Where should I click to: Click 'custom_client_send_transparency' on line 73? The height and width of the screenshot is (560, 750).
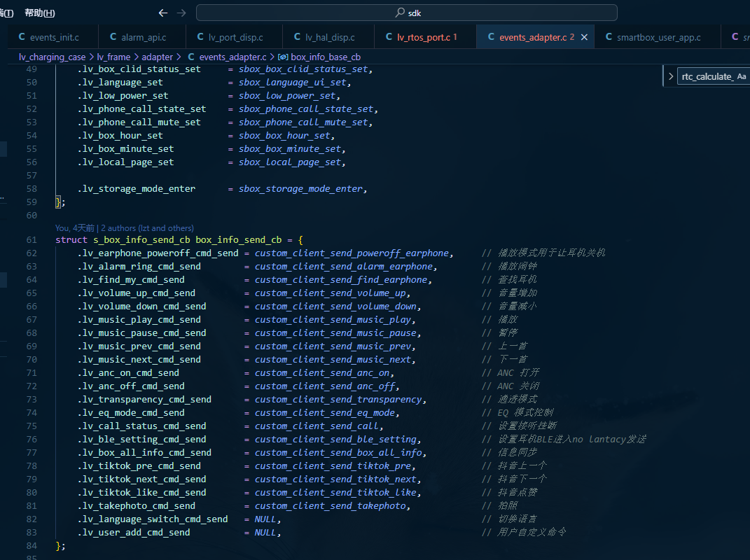click(x=338, y=399)
